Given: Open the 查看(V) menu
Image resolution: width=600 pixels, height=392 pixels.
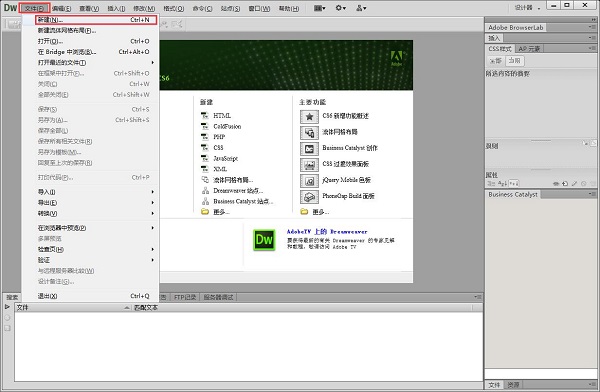Looking at the screenshot, I should click(x=89, y=8).
